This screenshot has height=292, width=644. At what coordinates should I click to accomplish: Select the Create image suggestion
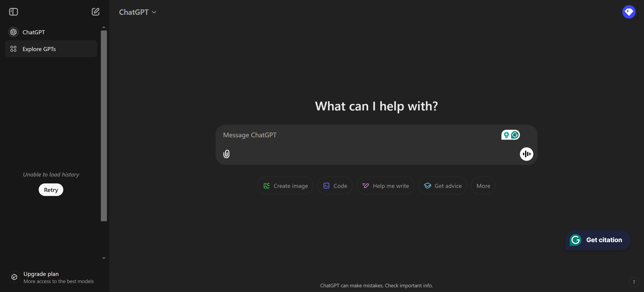coord(285,186)
